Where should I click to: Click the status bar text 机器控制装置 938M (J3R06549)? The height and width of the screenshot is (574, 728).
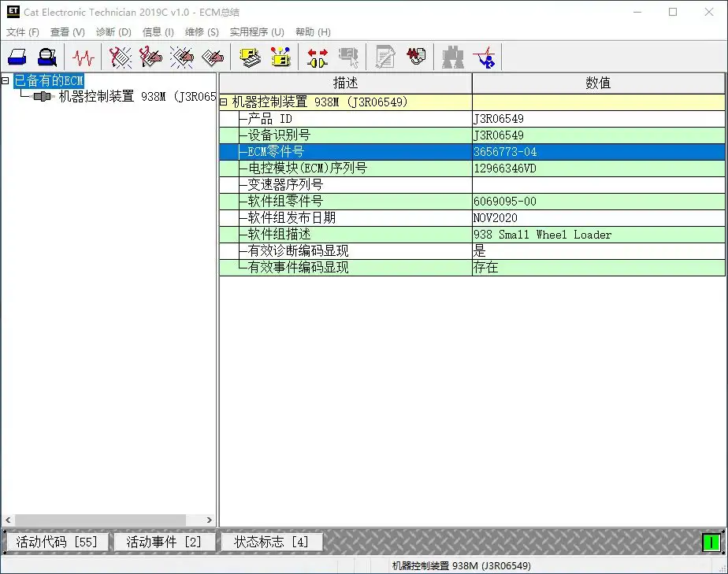pyautogui.click(x=462, y=565)
